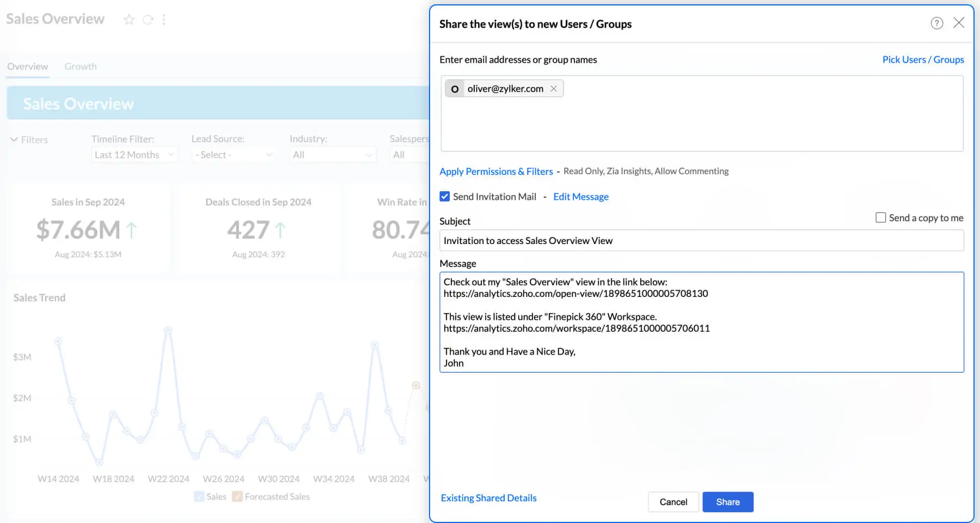
Task: Toggle the Sales legend checkbox
Action: [x=199, y=496]
